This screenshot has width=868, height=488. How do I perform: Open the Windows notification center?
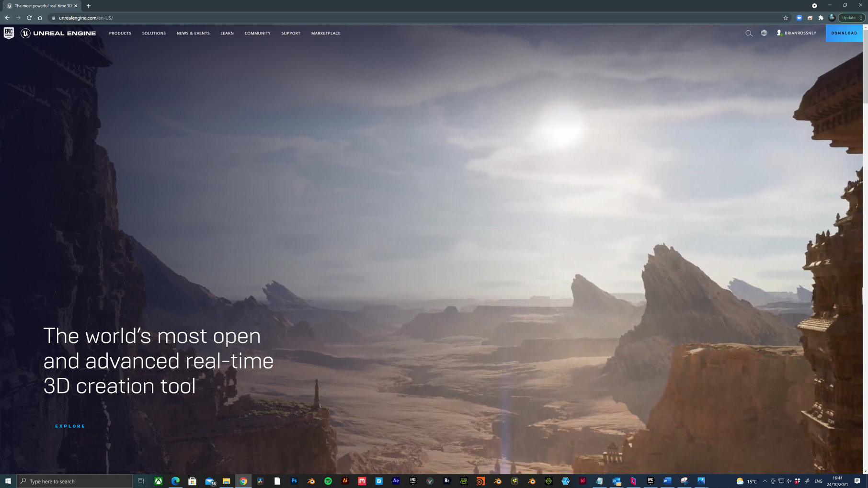(x=857, y=481)
